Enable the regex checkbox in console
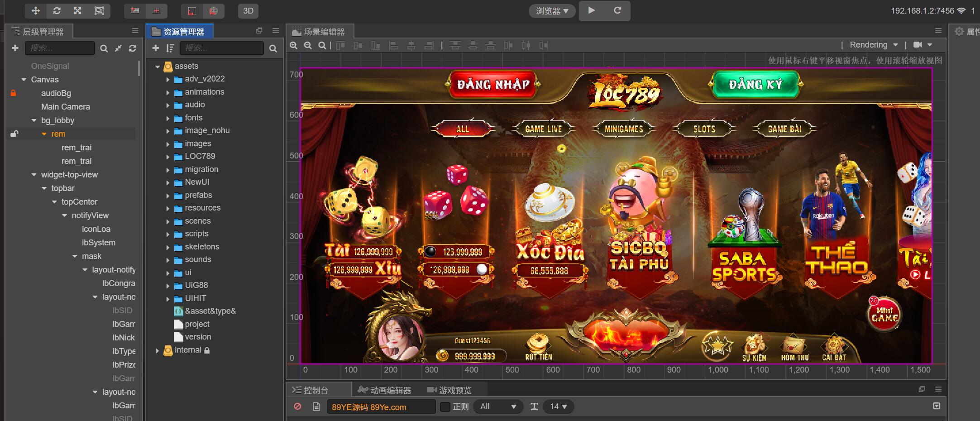Viewport: 980px width, 421px height. 445,407
